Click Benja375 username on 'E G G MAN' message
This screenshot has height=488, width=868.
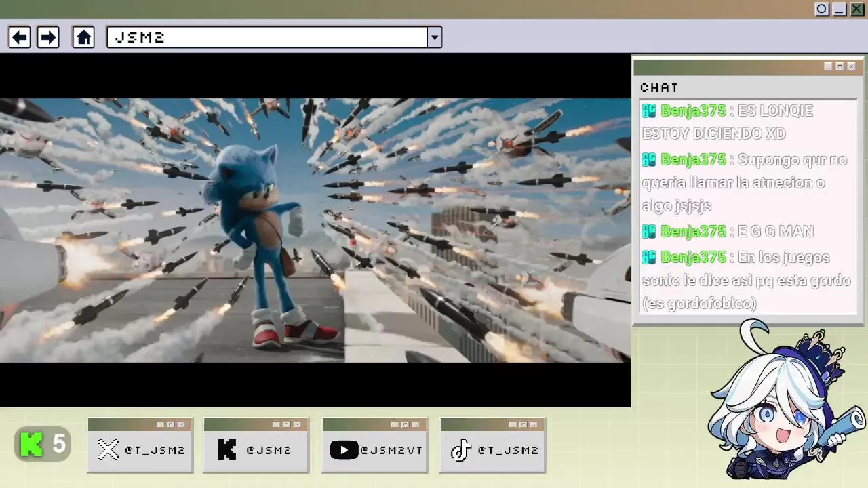[693, 232]
